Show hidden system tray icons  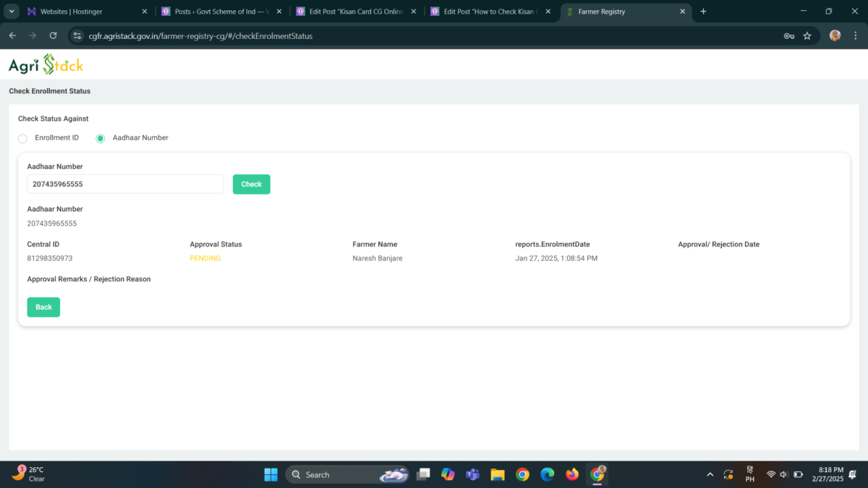tap(710, 474)
